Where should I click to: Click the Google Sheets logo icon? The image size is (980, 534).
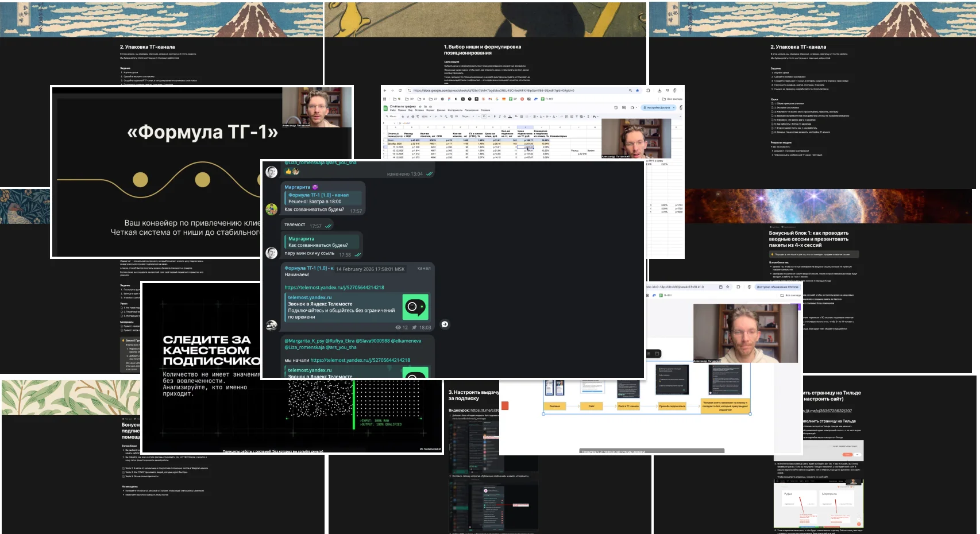385,107
